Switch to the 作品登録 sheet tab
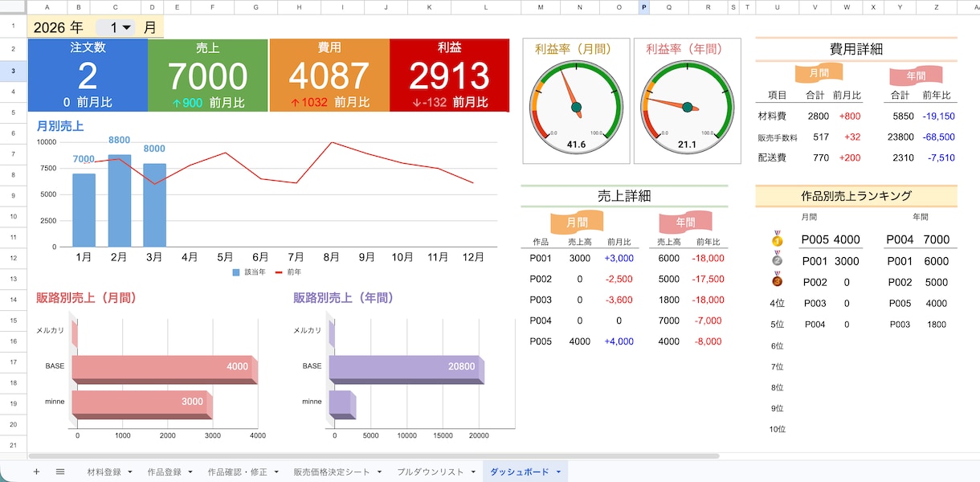Screen dimensions: 980x482 tap(165, 472)
